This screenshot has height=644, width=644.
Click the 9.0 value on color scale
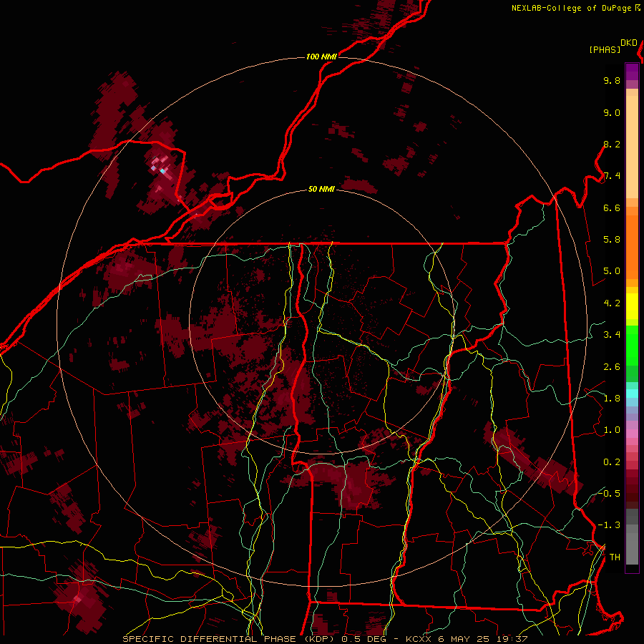pos(612,112)
